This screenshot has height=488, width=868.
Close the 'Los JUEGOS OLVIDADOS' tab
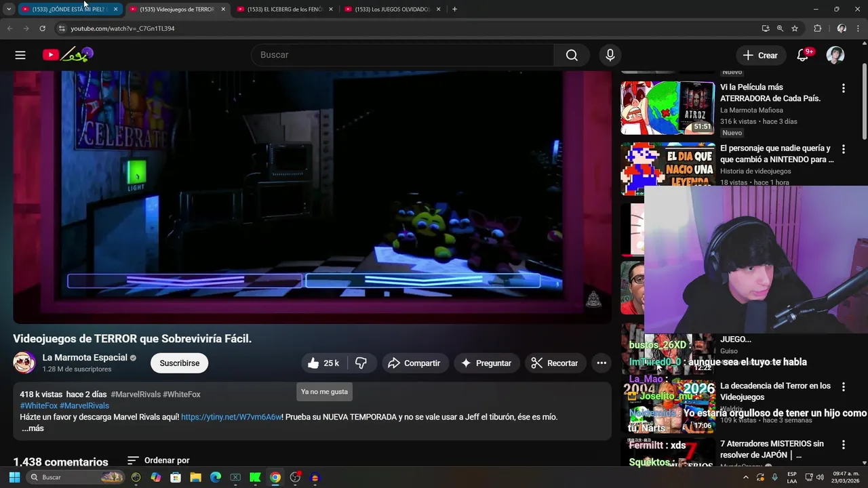(438, 9)
